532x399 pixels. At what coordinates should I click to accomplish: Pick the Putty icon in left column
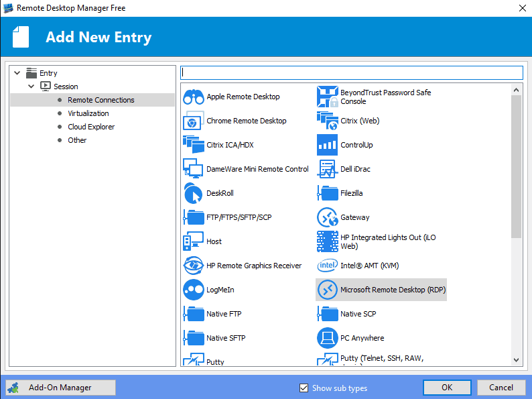click(x=194, y=359)
